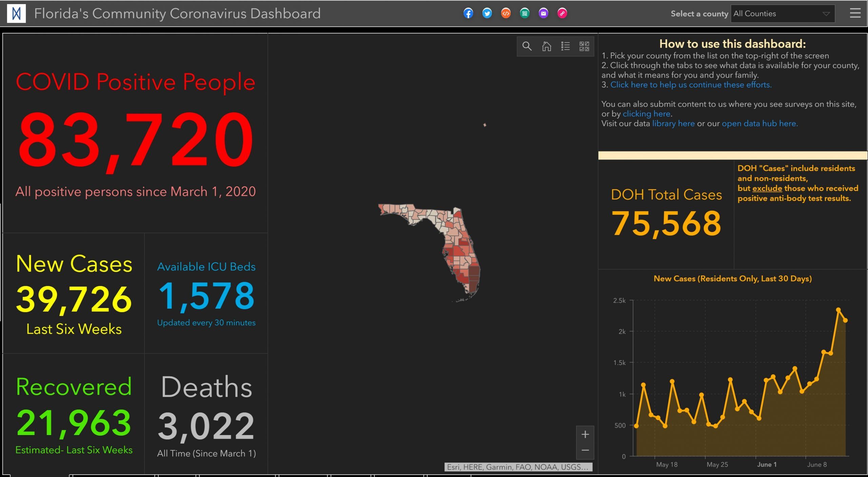This screenshot has width=868, height=477.
Task: Click the New Cases 39,726 value
Action: [74, 299]
